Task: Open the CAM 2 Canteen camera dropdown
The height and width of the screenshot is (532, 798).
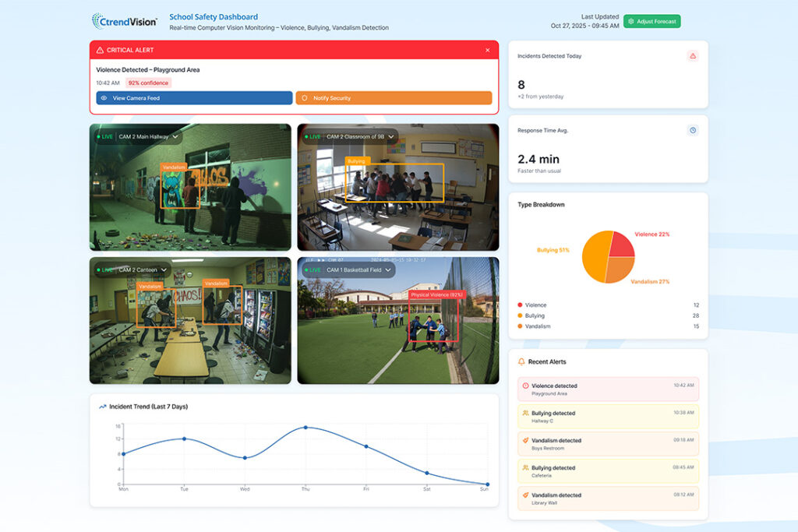Action: point(164,269)
